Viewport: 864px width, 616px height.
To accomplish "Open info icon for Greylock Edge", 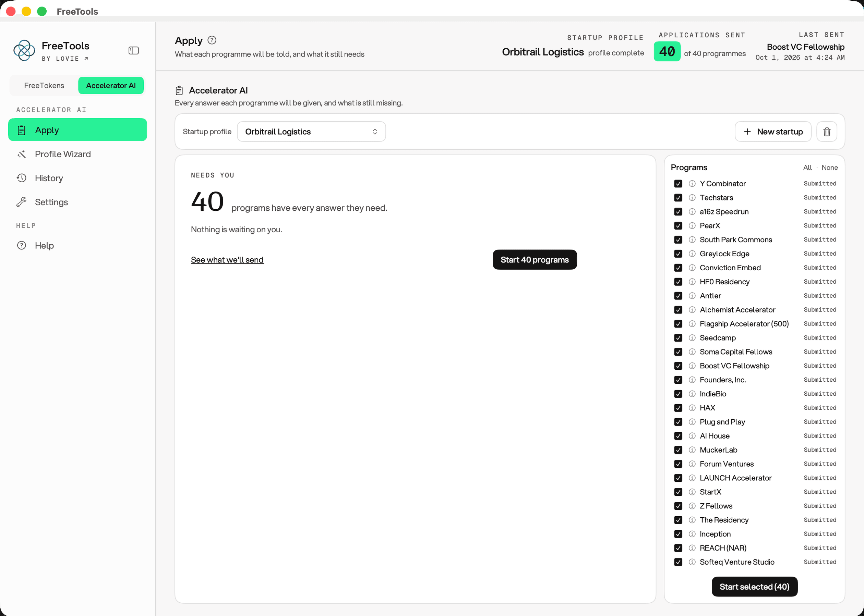I will click(x=692, y=254).
